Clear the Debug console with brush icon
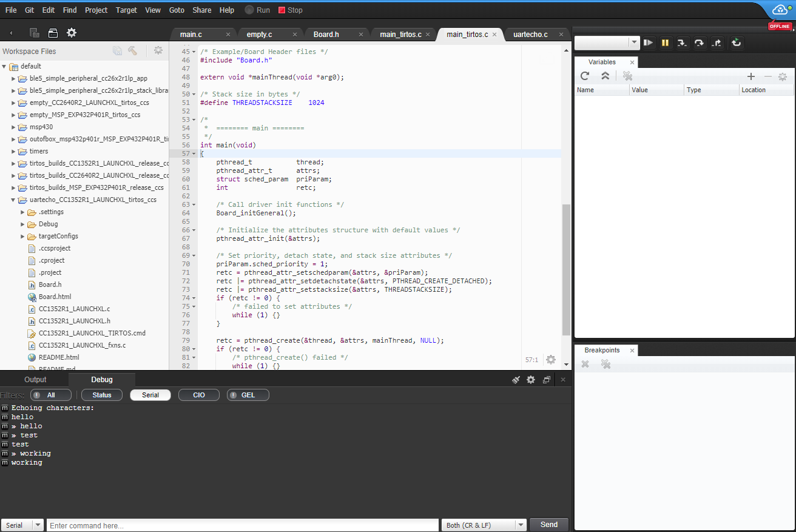 (516, 379)
